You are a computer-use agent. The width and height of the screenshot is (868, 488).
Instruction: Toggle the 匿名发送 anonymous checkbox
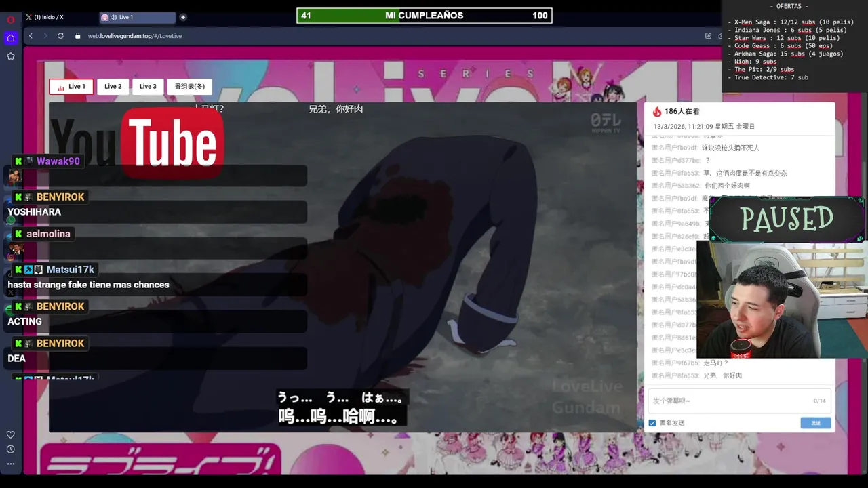coord(652,423)
